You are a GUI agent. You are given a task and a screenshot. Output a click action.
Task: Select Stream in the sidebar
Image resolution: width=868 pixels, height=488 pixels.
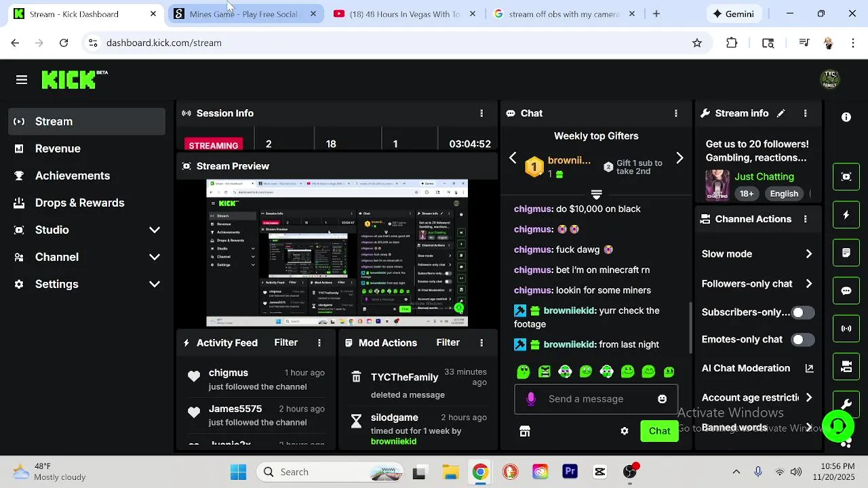click(87, 121)
